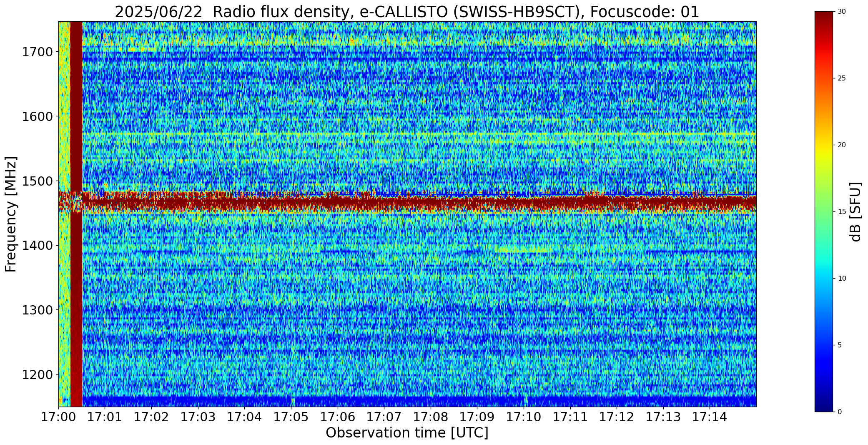
Task: Click the 'Observation time [UTC]' axis label
Action: click(x=407, y=433)
